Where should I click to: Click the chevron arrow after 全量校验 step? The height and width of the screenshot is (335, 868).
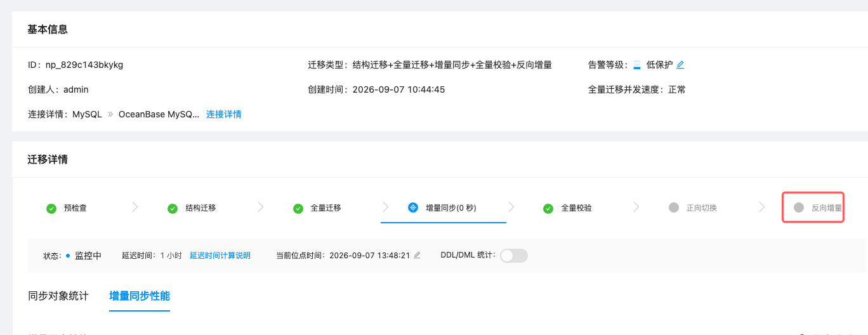pyautogui.click(x=636, y=207)
